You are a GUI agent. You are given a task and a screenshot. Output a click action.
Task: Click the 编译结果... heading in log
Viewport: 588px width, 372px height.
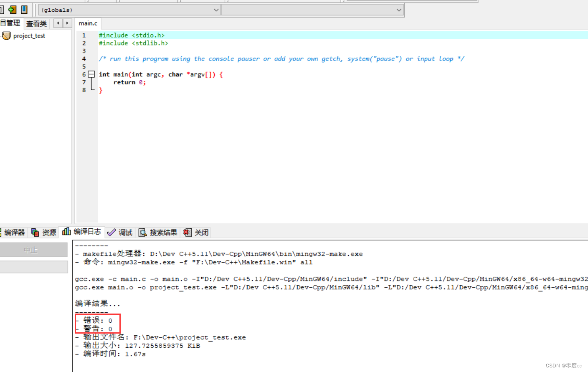(x=97, y=304)
